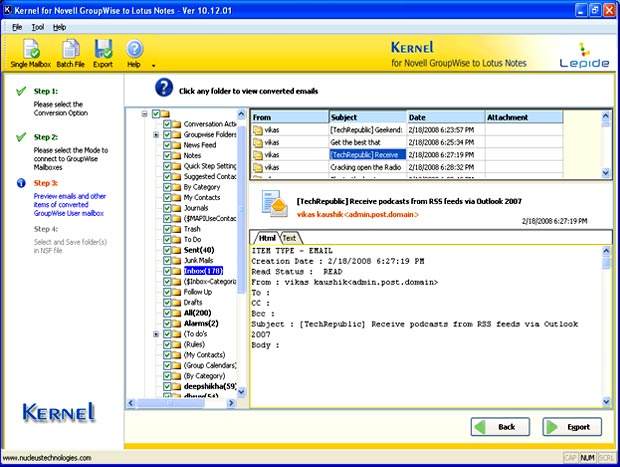The image size is (620, 467).
Task: Click the application icon in the title bar
Action: click(8, 9)
